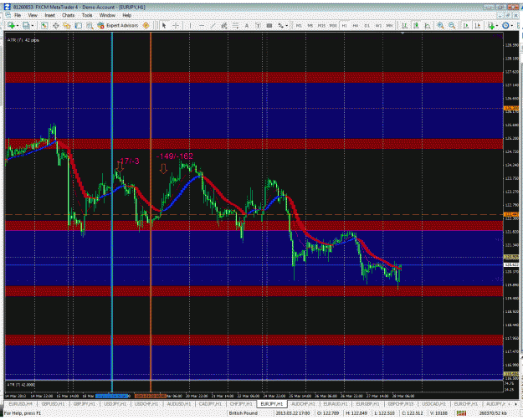
Task: Open the Data Window crosshair-circle icon
Action: pos(56,25)
